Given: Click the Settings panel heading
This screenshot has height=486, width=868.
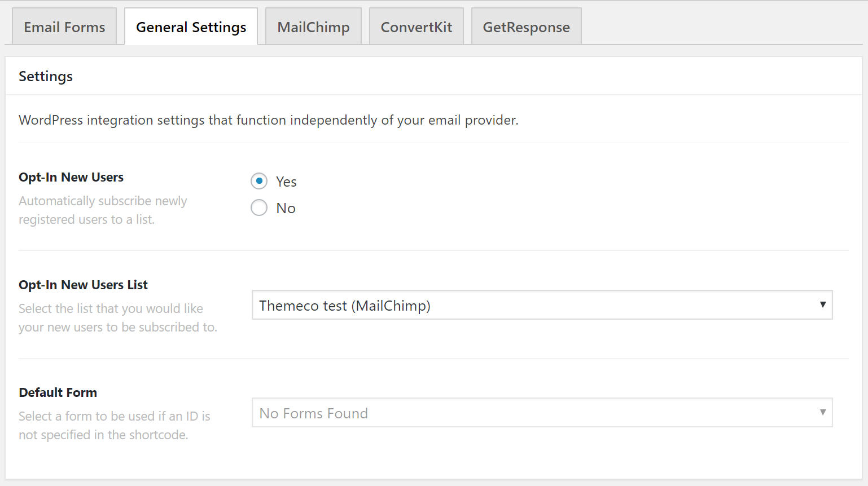Looking at the screenshot, I should point(45,76).
